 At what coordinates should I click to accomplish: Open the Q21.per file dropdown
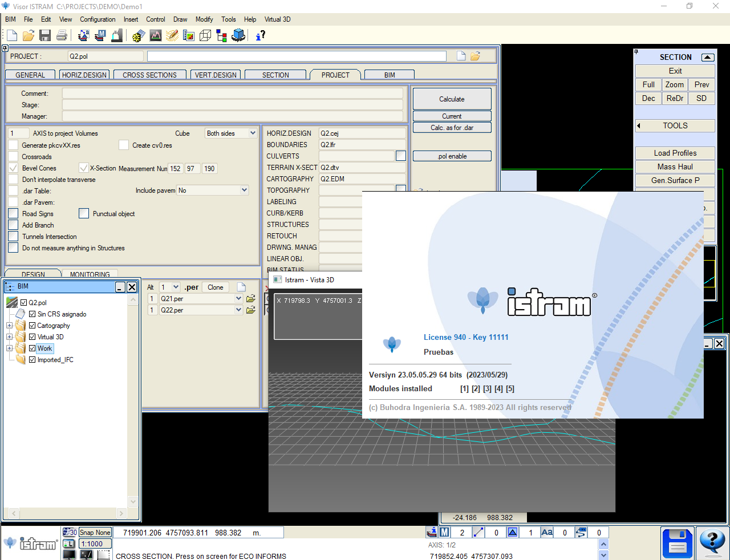click(x=238, y=298)
